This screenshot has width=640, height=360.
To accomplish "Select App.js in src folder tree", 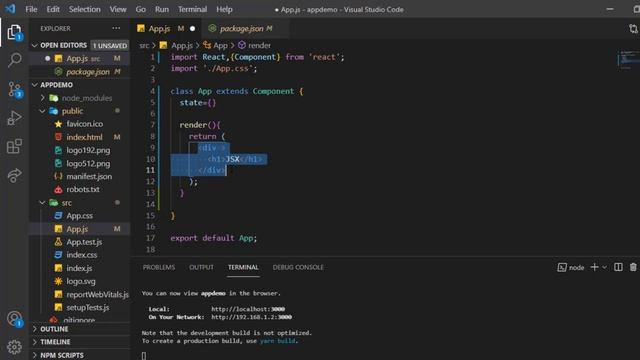I will [x=80, y=229].
